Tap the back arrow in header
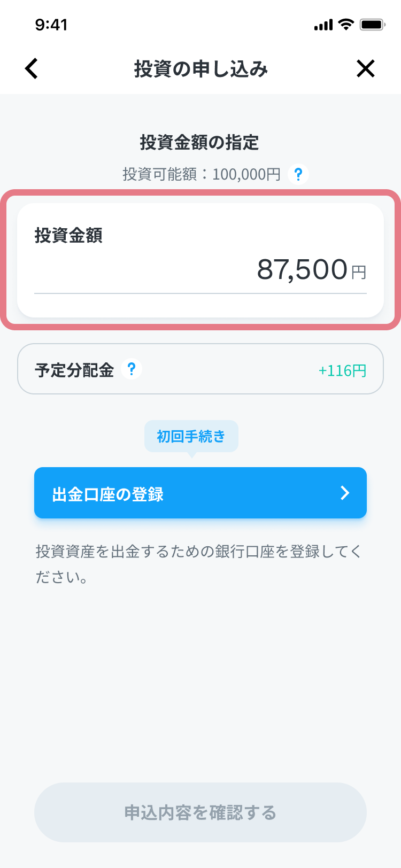Screen dimensions: 401x868 [x=32, y=68]
